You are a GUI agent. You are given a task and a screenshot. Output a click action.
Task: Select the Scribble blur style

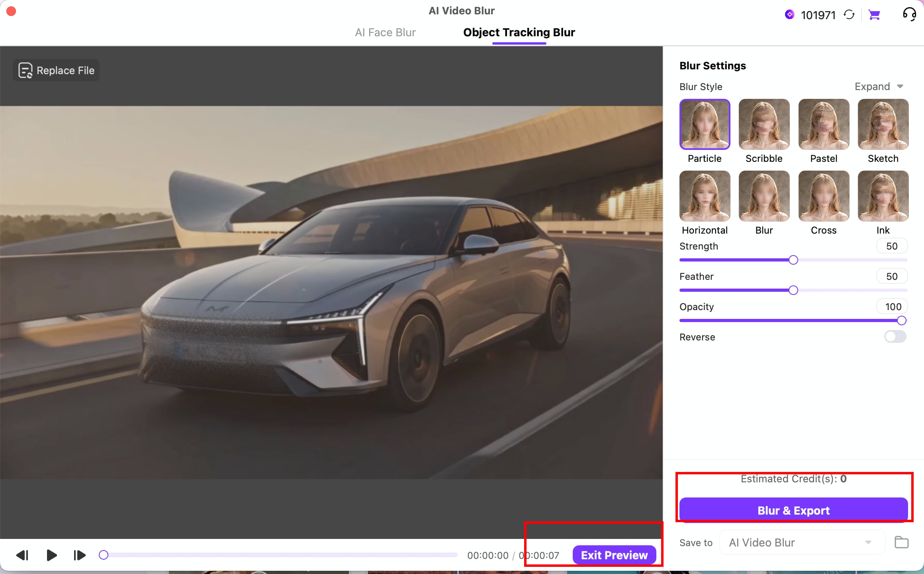(764, 124)
